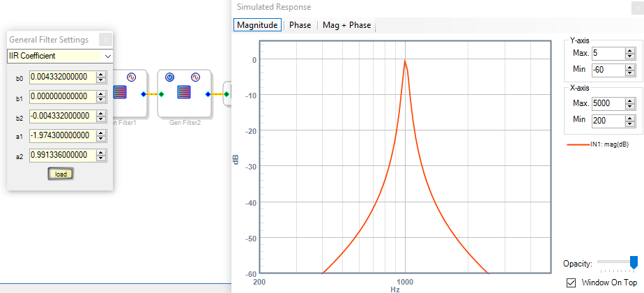
Task: Select the Gen Filter1 striped filter block icon
Action: tap(120, 92)
